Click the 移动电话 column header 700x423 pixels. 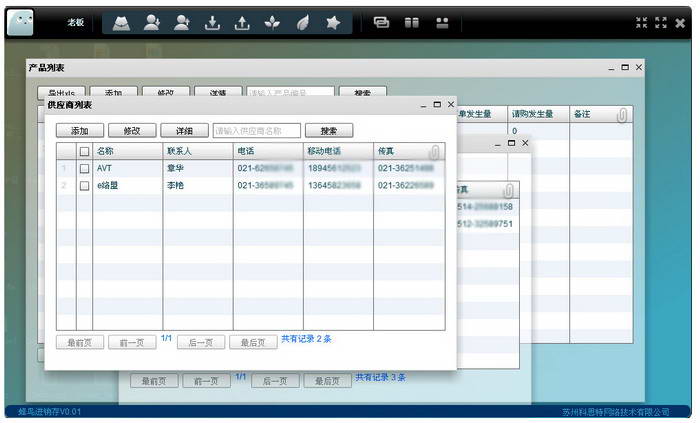click(x=338, y=151)
